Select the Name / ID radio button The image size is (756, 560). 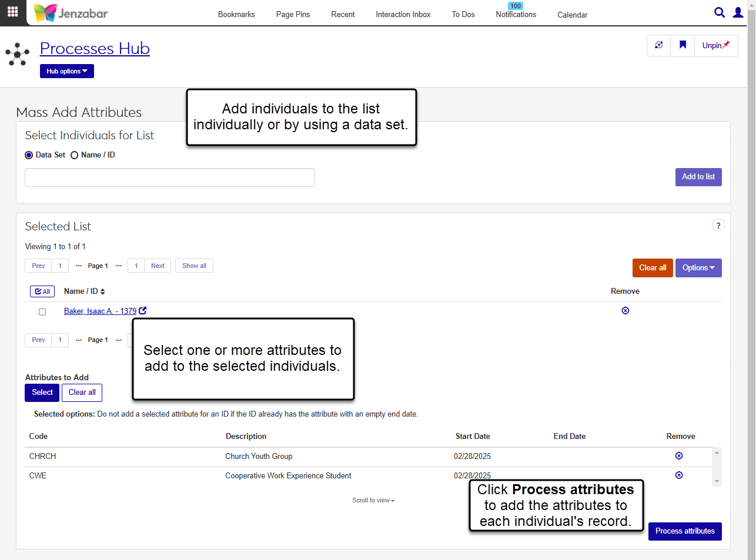click(75, 156)
